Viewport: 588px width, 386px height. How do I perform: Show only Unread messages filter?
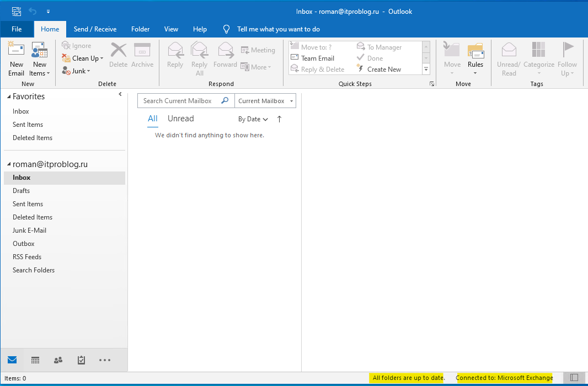[x=180, y=119]
